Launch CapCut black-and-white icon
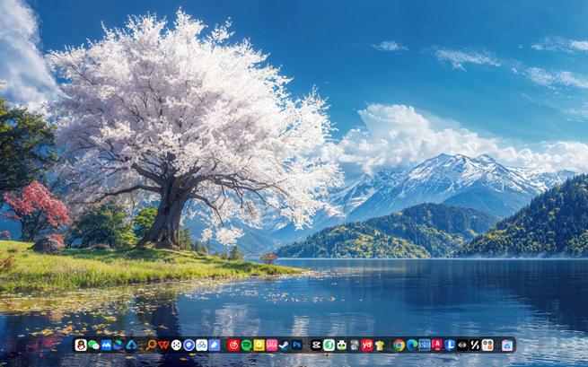This screenshot has width=588, height=367. point(316,345)
